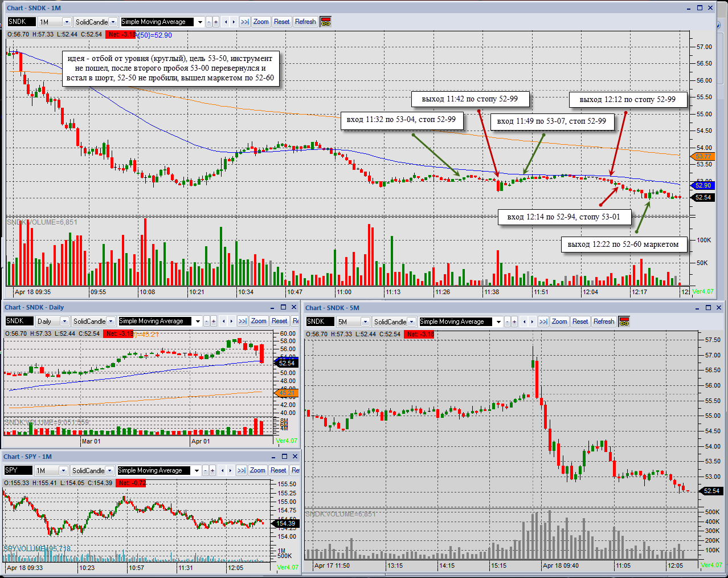Click the plus button in SNDK 1M chart toolbar
Screen dimensions: 728x578
click(x=216, y=22)
